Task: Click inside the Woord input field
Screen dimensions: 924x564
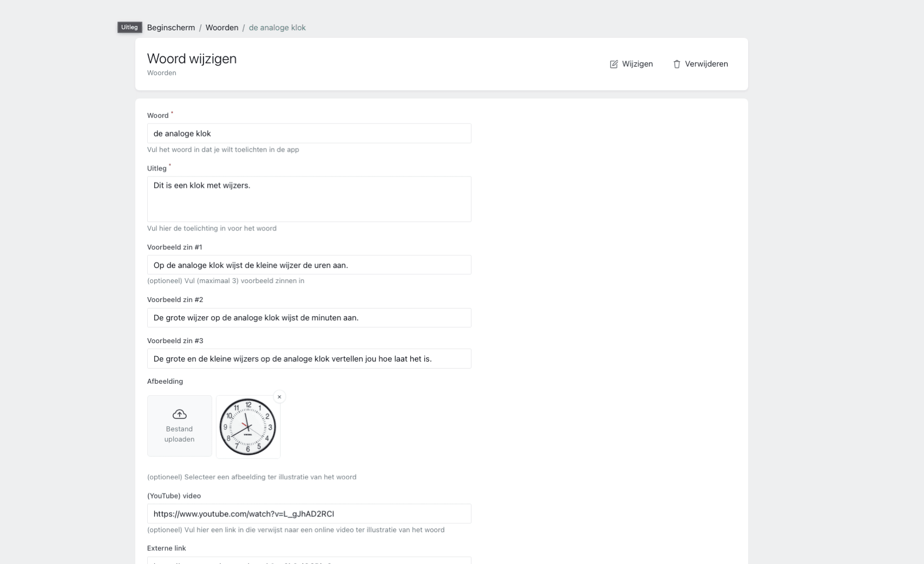Action: point(309,133)
